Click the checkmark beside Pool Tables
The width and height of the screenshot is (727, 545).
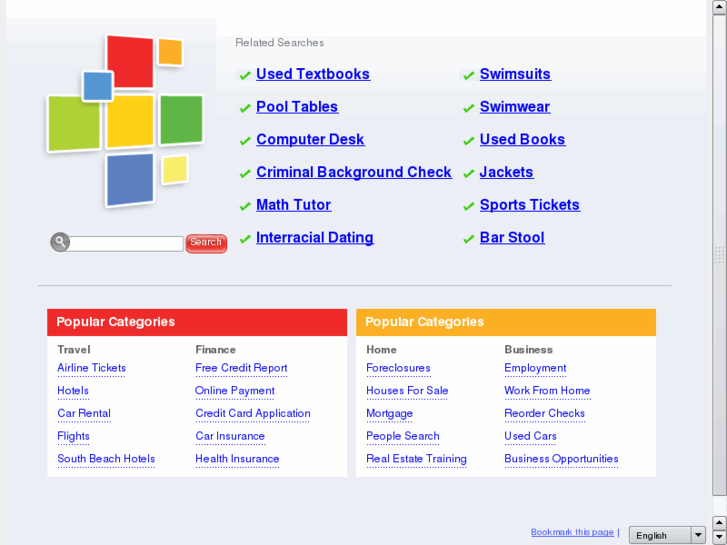(x=245, y=108)
